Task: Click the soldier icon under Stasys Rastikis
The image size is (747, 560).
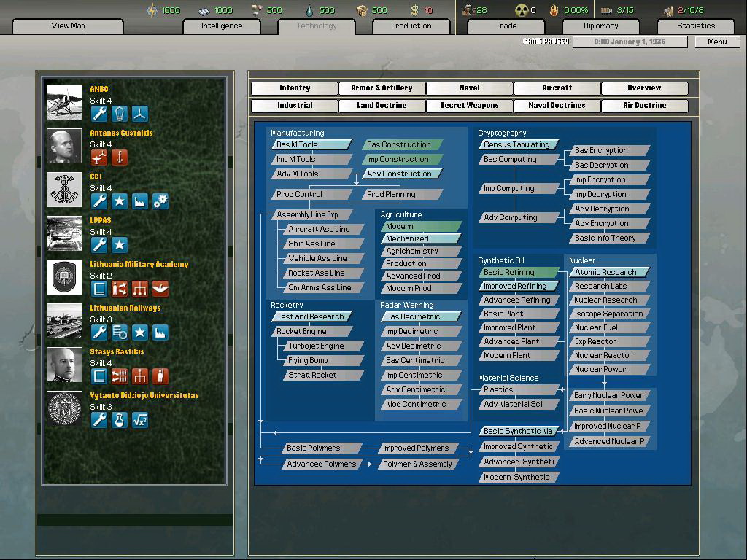Action: pyautogui.click(x=160, y=376)
